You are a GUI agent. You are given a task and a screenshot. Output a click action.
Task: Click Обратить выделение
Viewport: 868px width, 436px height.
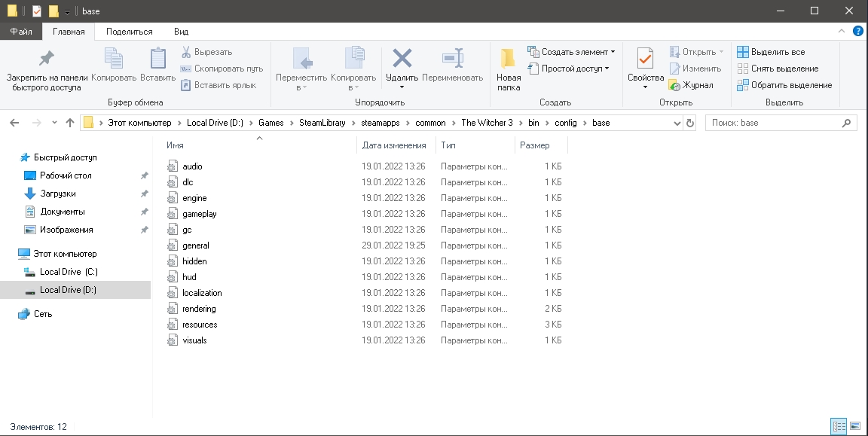784,85
